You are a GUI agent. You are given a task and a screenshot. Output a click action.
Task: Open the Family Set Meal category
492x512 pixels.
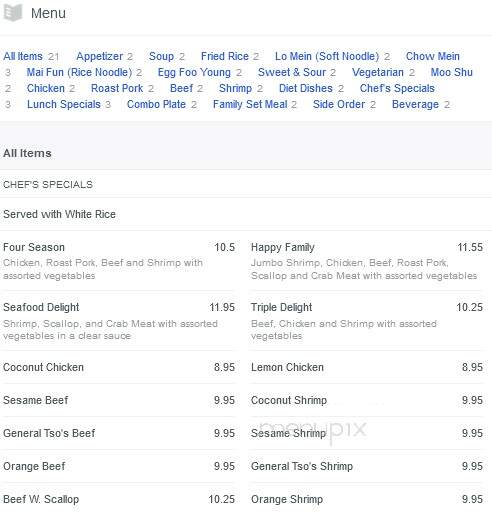point(250,104)
